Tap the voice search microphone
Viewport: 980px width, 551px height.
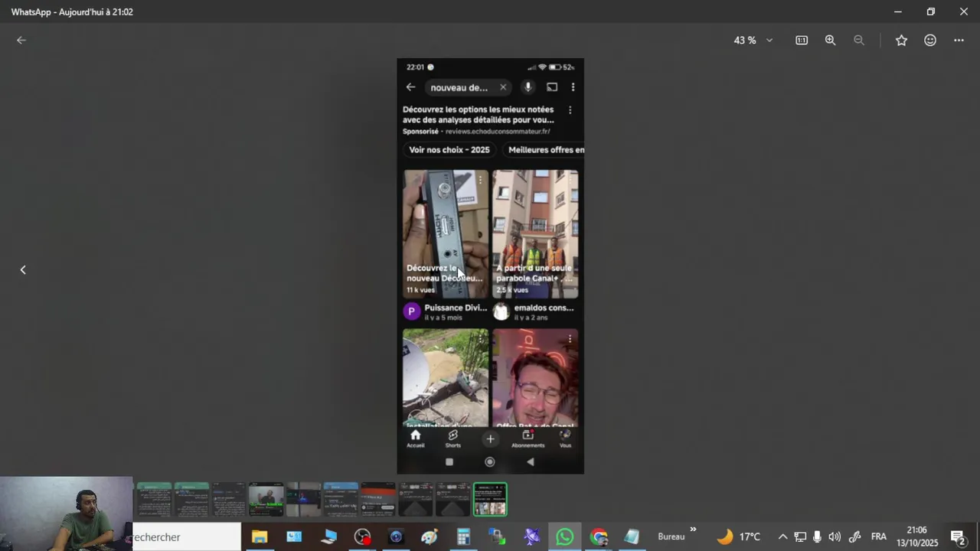click(x=528, y=87)
